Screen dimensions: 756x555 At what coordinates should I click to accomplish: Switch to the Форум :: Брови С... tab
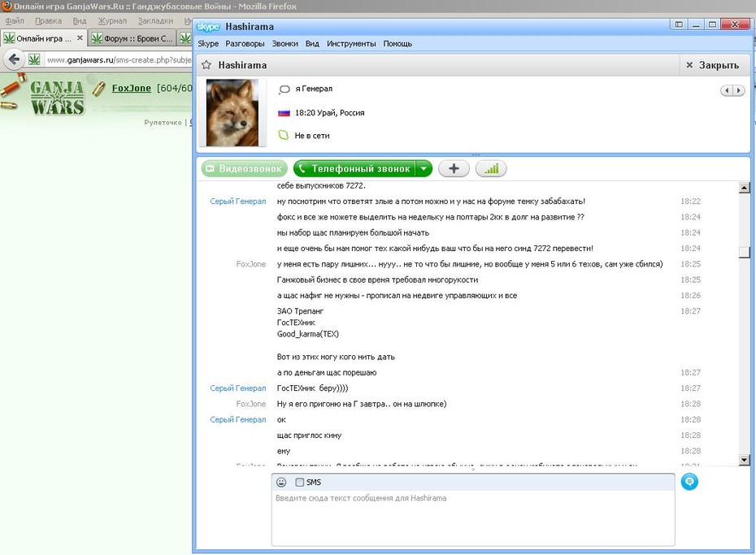[133, 38]
